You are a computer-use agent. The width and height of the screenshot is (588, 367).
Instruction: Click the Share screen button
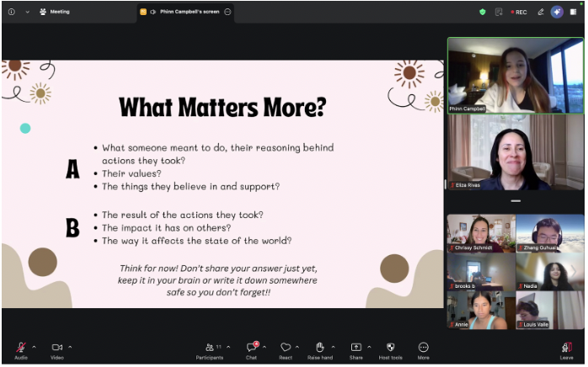pos(355,351)
